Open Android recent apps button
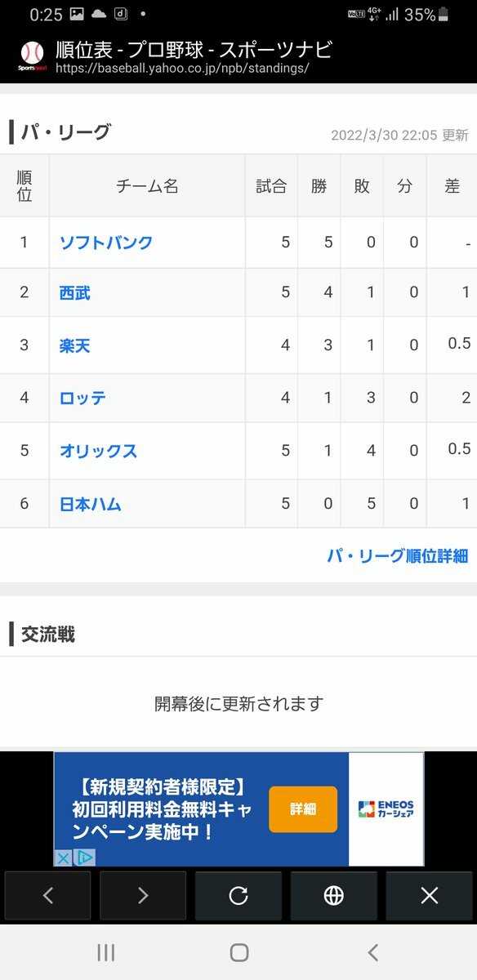 tap(105, 952)
